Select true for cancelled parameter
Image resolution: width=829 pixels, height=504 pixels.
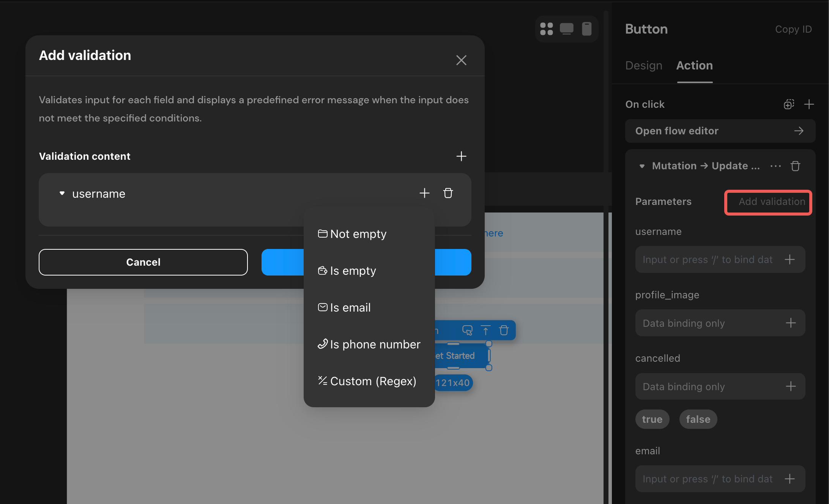pyautogui.click(x=652, y=419)
